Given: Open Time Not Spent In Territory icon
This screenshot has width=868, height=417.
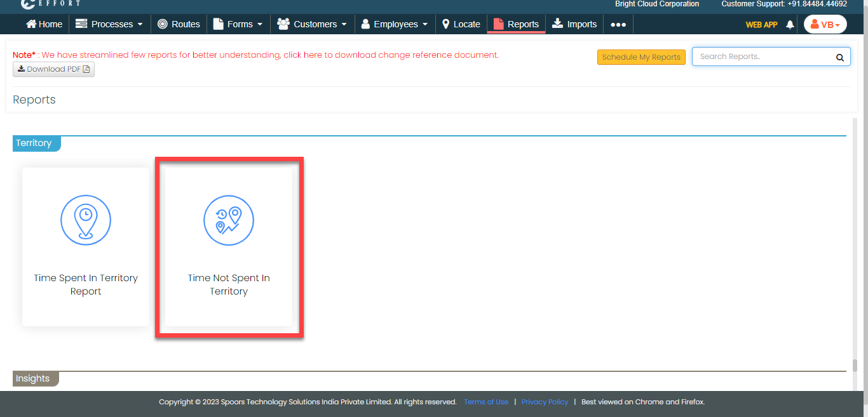Looking at the screenshot, I should point(229,220).
